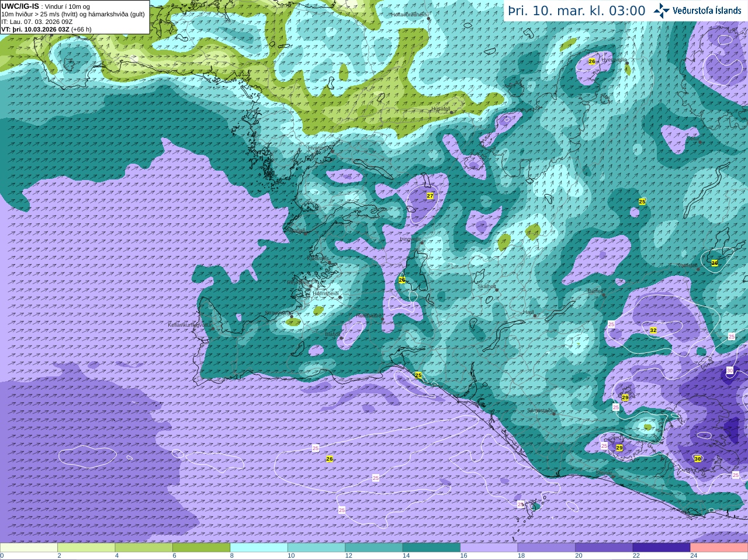Click the Setur station label
This screenshot has height=560, width=748.
pos(692,139)
